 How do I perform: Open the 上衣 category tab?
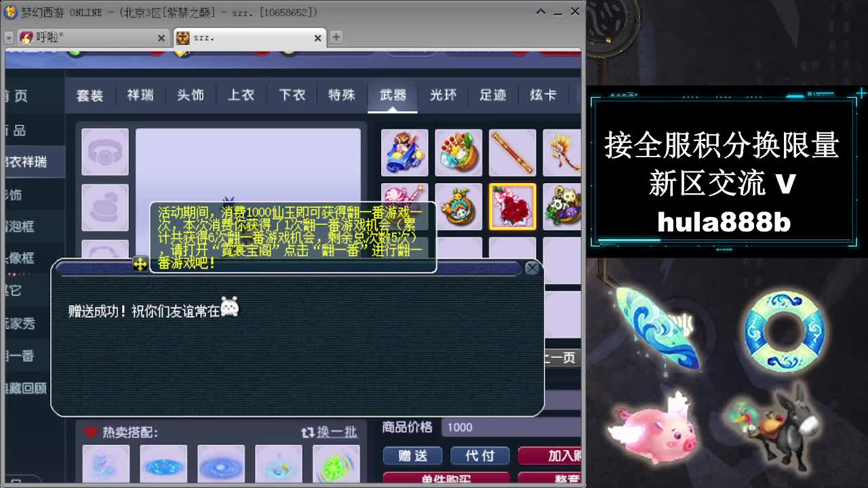tap(241, 96)
